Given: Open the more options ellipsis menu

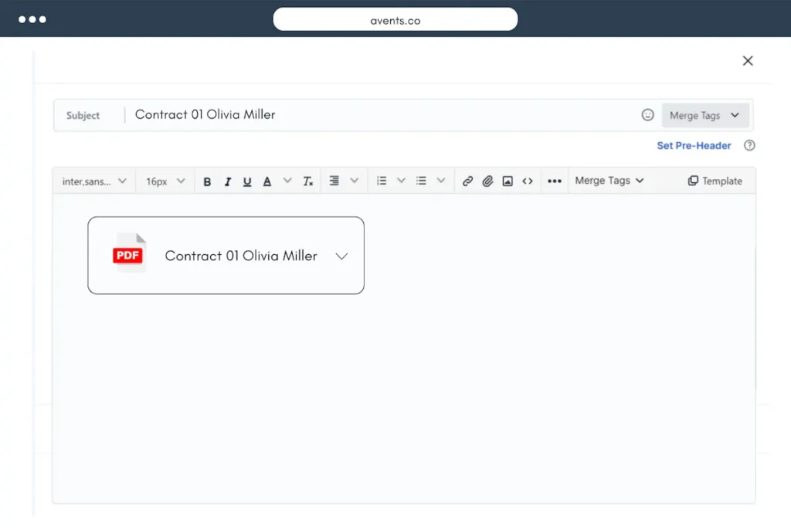Looking at the screenshot, I should (554, 181).
